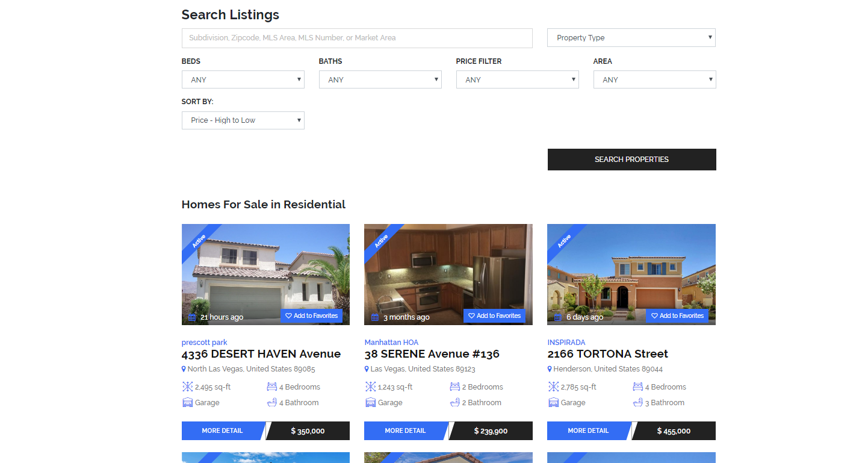Open the prescott park subdivision link

204,343
